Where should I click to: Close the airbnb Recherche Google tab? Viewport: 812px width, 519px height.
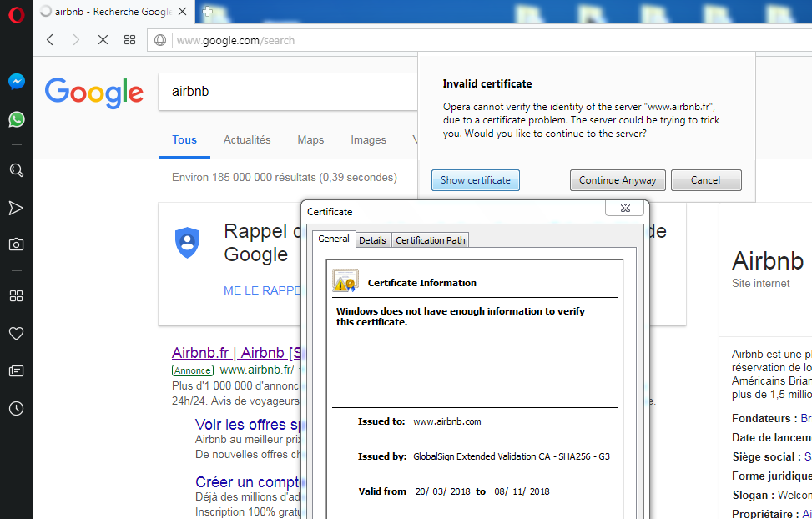pos(182,12)
